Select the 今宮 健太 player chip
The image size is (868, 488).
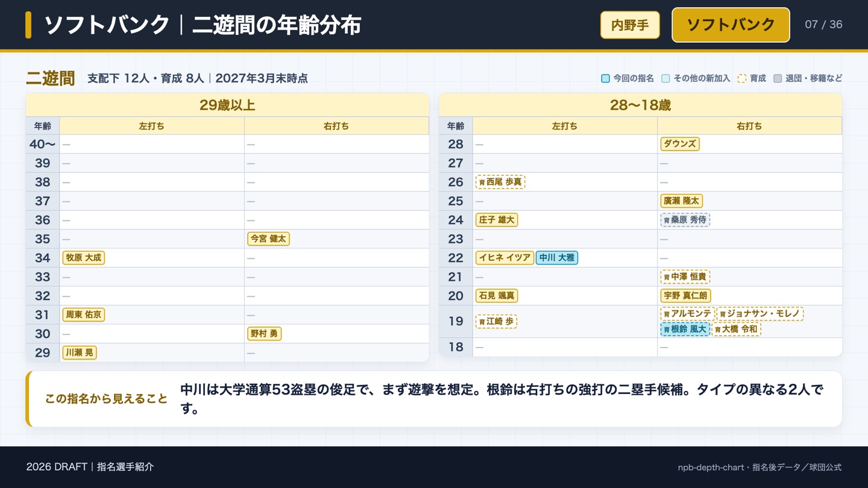pyautogui.click(x=268, y=239)
